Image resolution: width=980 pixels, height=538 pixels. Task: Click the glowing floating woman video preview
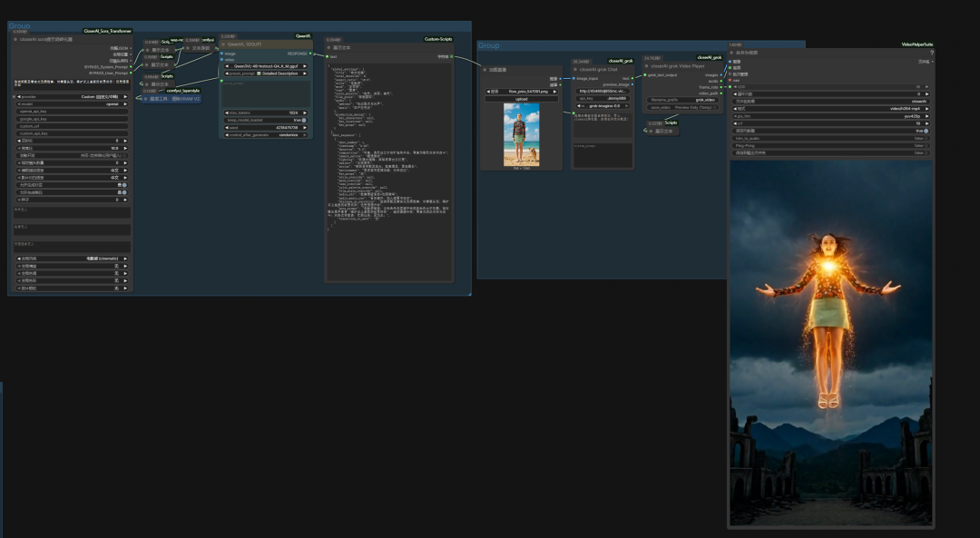point(830,342)
